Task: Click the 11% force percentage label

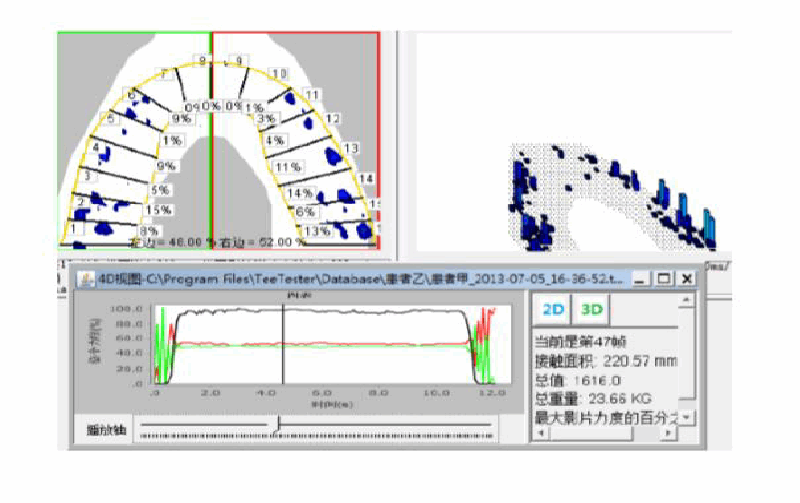Action: [x=288, y=167]
